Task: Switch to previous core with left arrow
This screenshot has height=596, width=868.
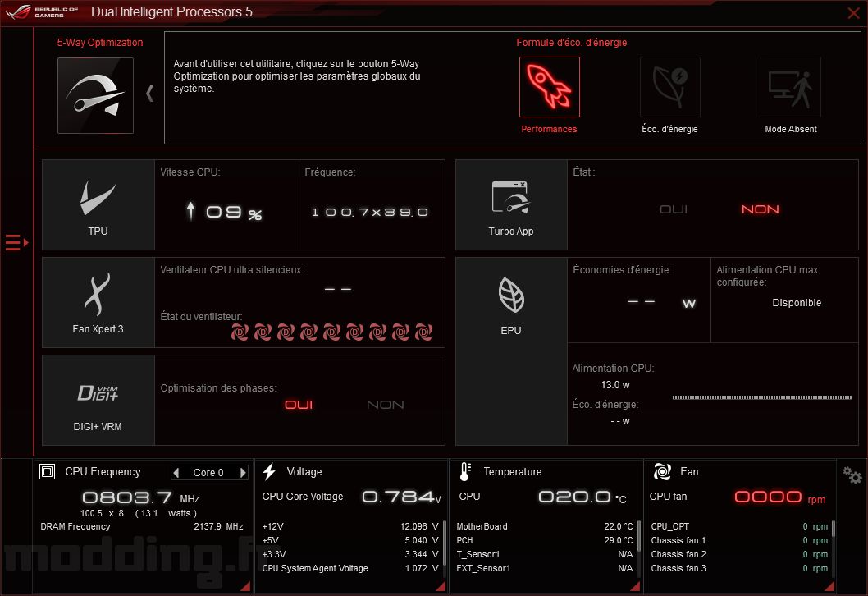Action: point(176,473)
